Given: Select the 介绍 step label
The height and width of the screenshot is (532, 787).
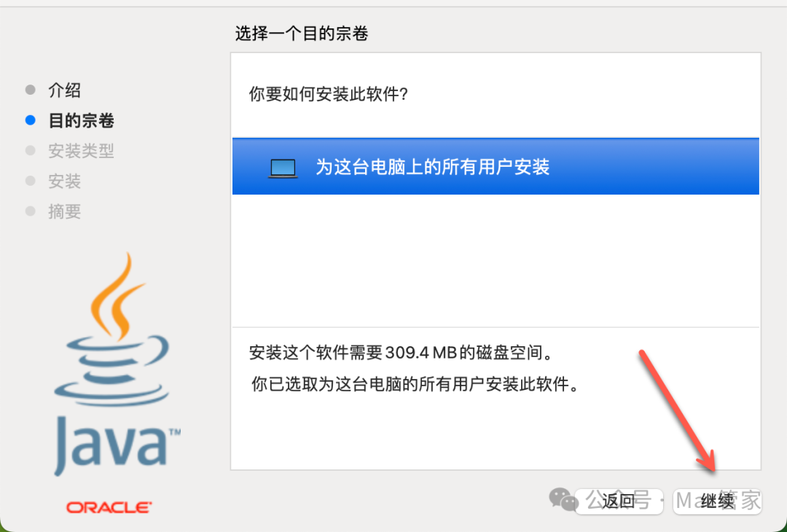Looking at the screenshot, I should [64, 90].
